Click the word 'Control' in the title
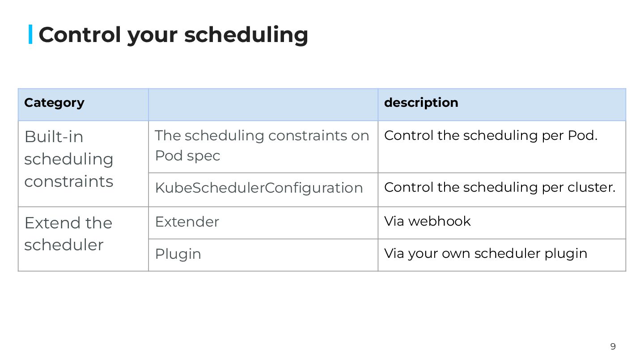Screen dimensions: 644x362 [x=80, y=35]
